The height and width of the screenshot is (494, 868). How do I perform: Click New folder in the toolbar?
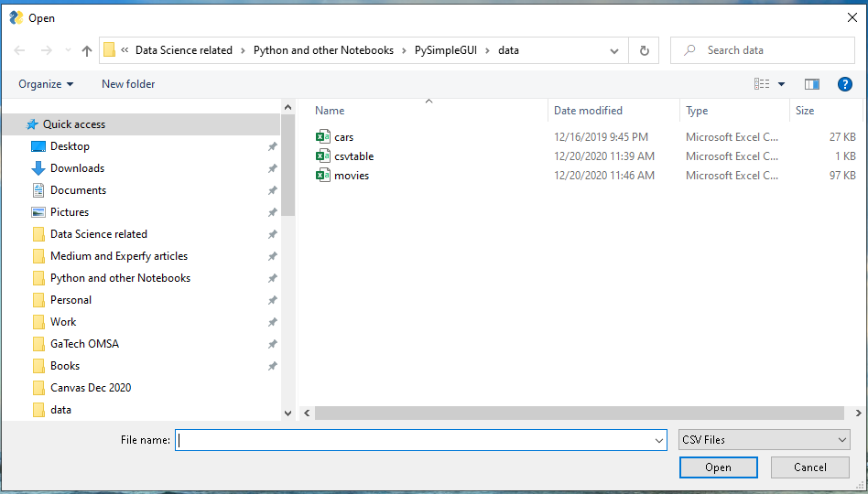[x=128, y=84]
